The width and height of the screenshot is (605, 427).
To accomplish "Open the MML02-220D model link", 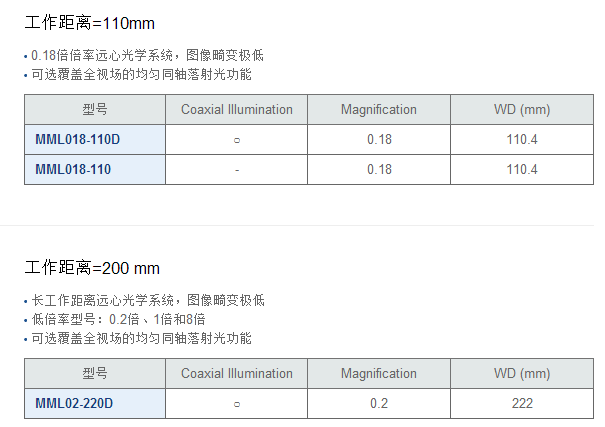I will tap(74, 404).
